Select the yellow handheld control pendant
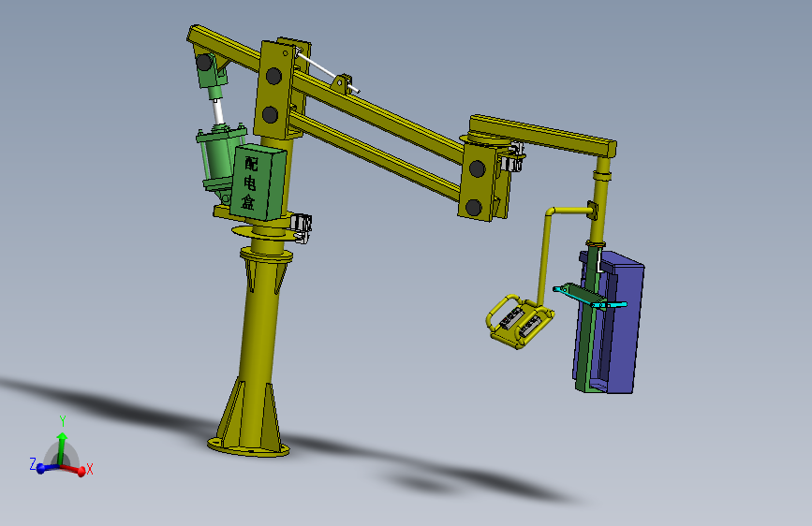 pos(520,323)
